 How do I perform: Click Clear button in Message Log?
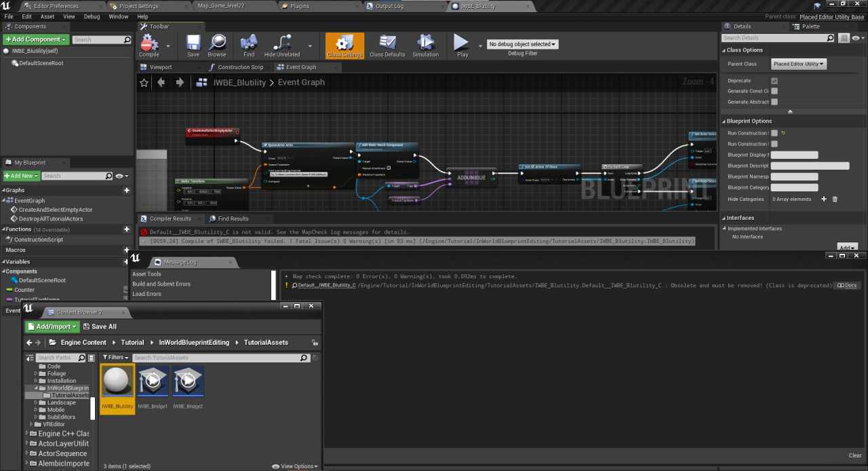point(855,455)
